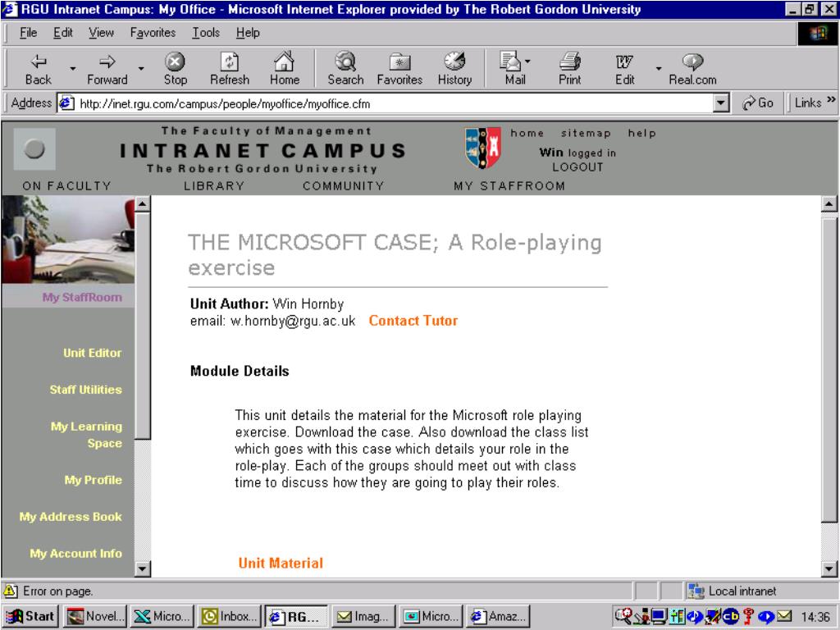Open the File menu
This screenshot has width=840, height=630.
(29, 33)
